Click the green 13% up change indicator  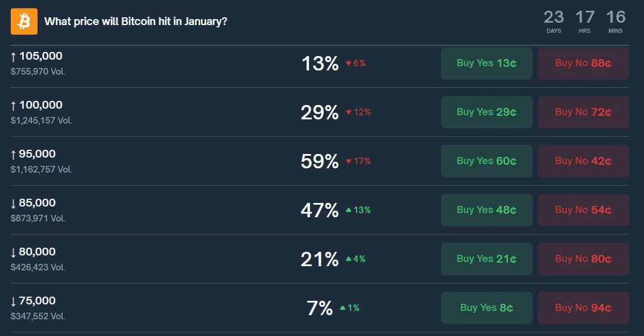[358, 210]
